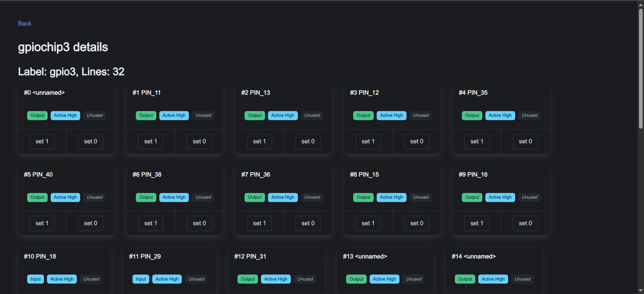Click Active High badge on PIN_18 card

(x=62, y=279)
